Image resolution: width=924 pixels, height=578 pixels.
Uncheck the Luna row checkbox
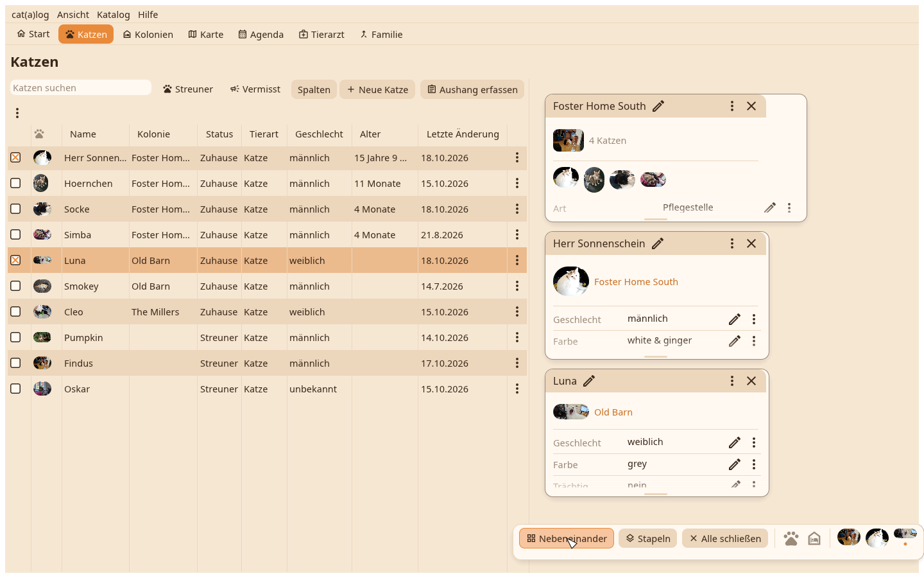(15, 260)
